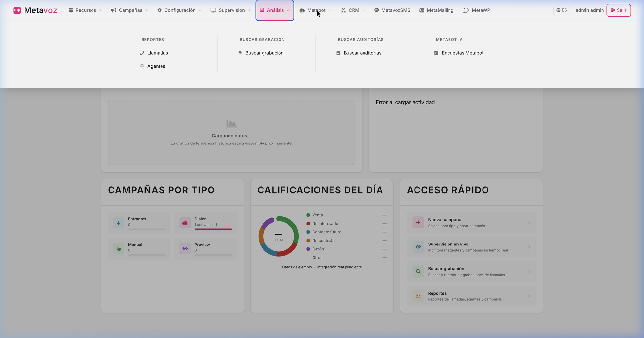Open Llamadas report from Análisis menu
This screenshot has height=338, width=644.
click(x=158, y=53)
